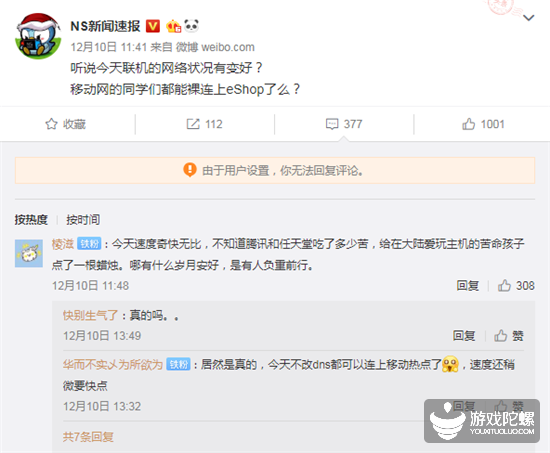Sort comments by 按热度

tap(31, 220)
